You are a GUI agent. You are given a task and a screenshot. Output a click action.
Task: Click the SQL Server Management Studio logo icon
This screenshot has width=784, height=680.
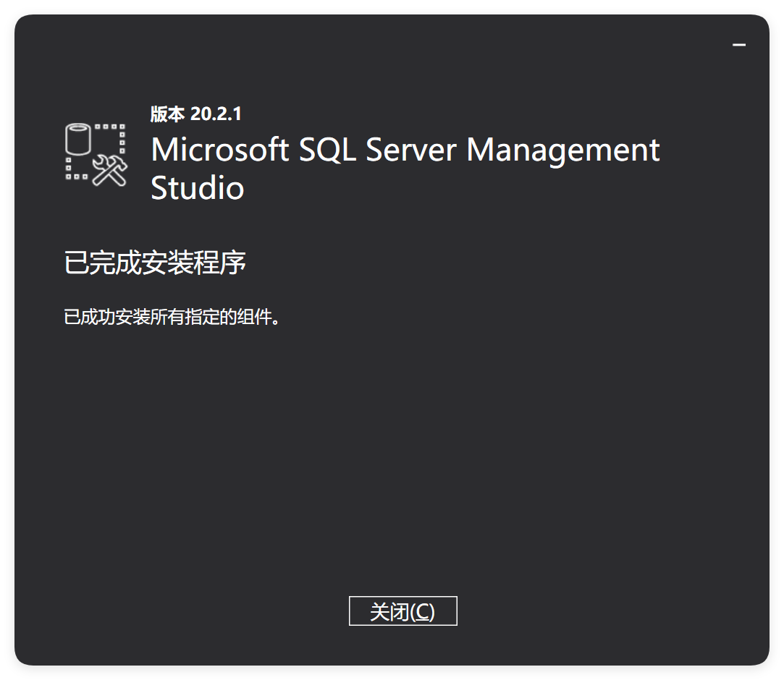96,155
